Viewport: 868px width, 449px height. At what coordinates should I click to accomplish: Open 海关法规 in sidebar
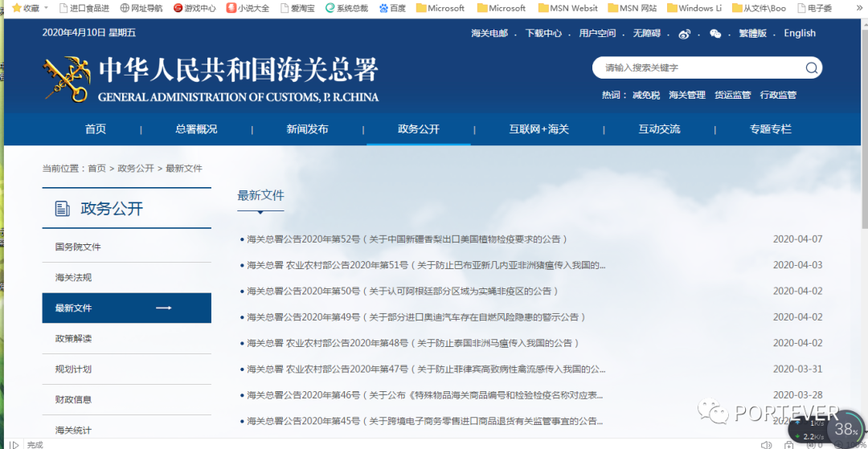pos(74,278)
